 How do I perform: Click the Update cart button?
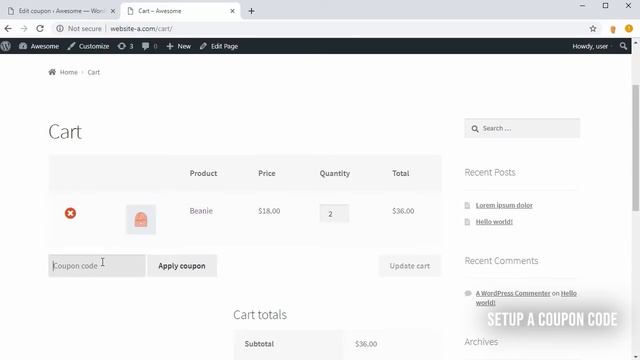click(x=410, y=266)
